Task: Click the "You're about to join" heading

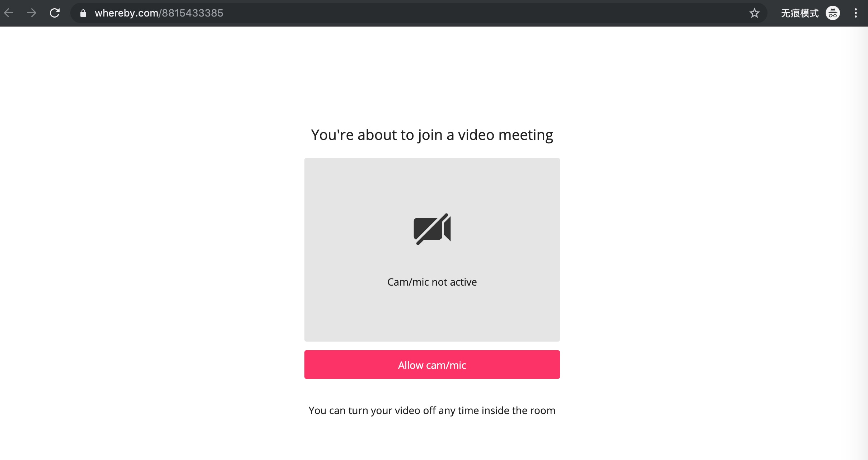Action: tap(432, 135)
